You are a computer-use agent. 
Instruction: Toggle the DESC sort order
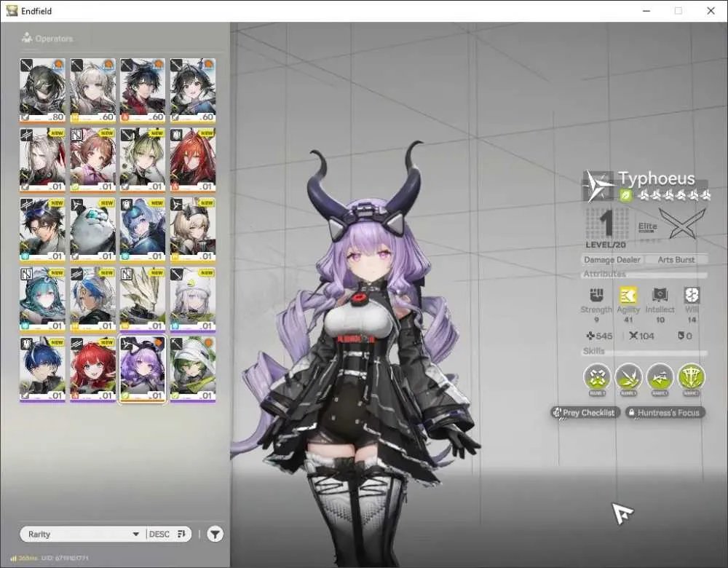coord(167,534)
